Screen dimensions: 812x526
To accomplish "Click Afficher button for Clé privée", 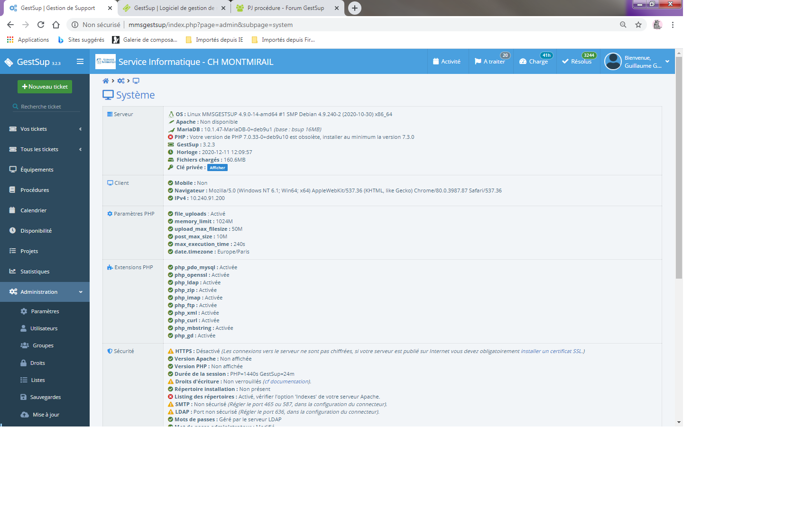I will pos(217,168).
